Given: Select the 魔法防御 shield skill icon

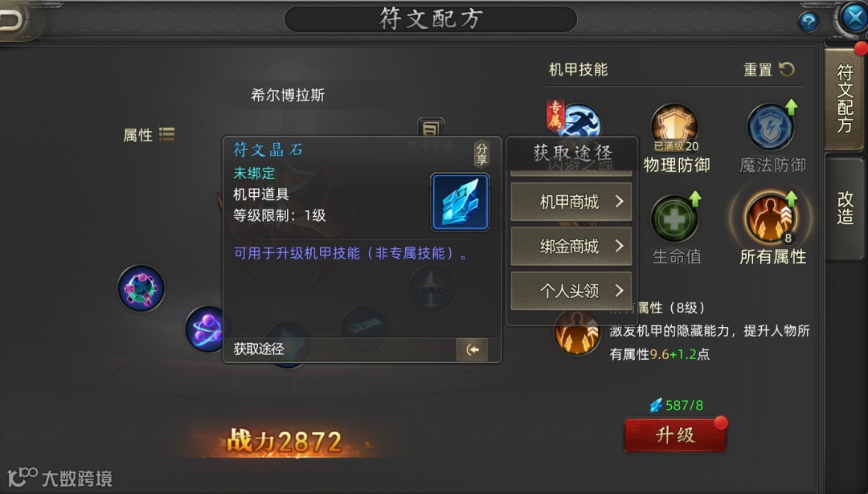Looking at the screenshot, I should click(770, 127).
